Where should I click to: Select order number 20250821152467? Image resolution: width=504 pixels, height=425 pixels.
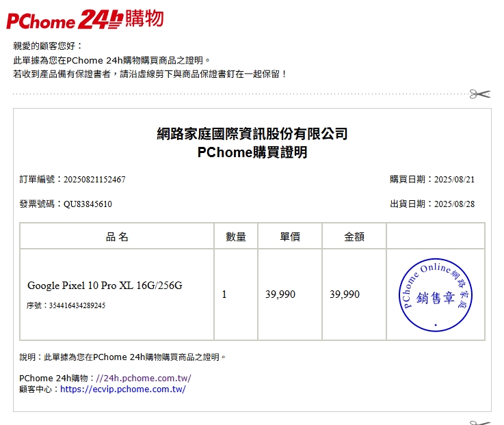click(x=94, y=179)
